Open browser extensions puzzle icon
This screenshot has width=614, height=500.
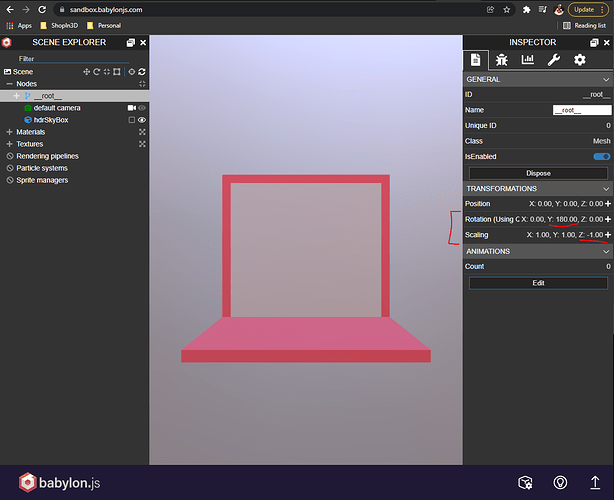pos(526,10)
